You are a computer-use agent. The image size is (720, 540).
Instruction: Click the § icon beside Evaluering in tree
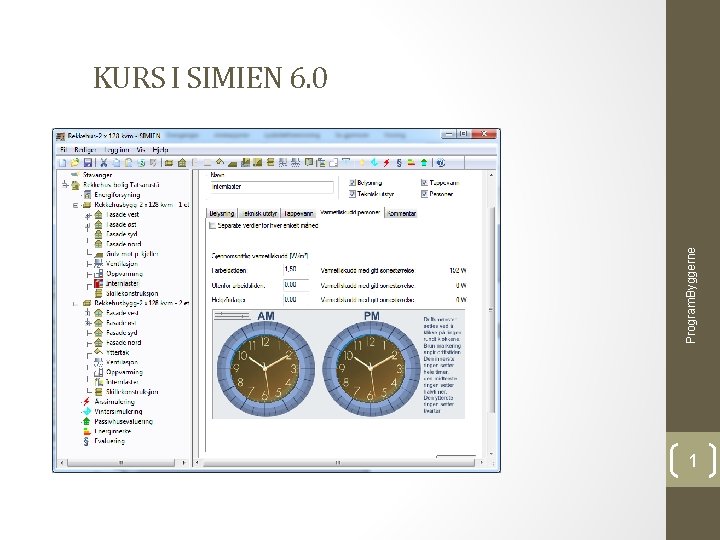click(x=86, y=441)
